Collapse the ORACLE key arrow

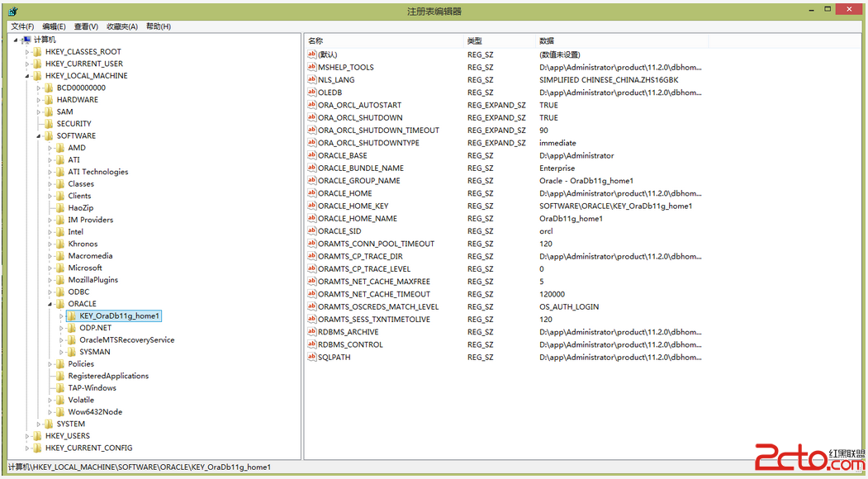(x=50, y=304)
